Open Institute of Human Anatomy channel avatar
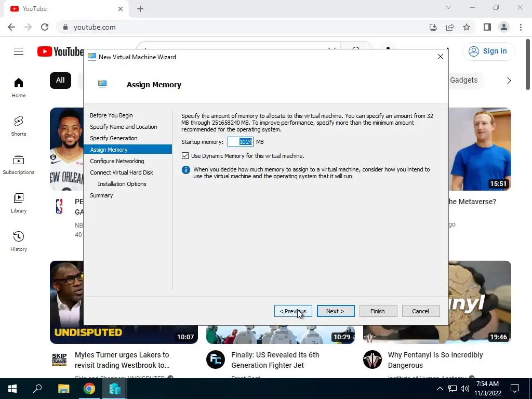 [372, 360]
